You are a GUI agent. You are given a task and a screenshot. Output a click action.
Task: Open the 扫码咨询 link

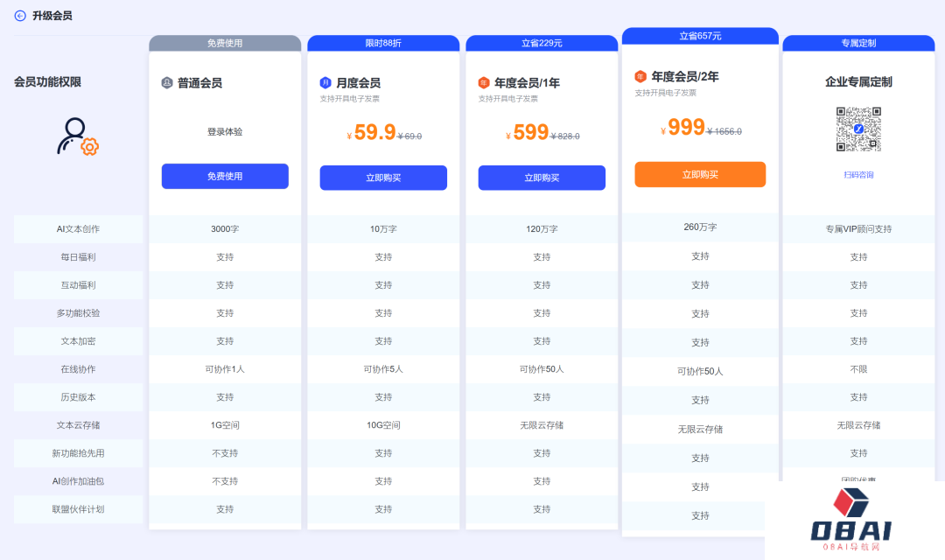(x=858, y=174)
